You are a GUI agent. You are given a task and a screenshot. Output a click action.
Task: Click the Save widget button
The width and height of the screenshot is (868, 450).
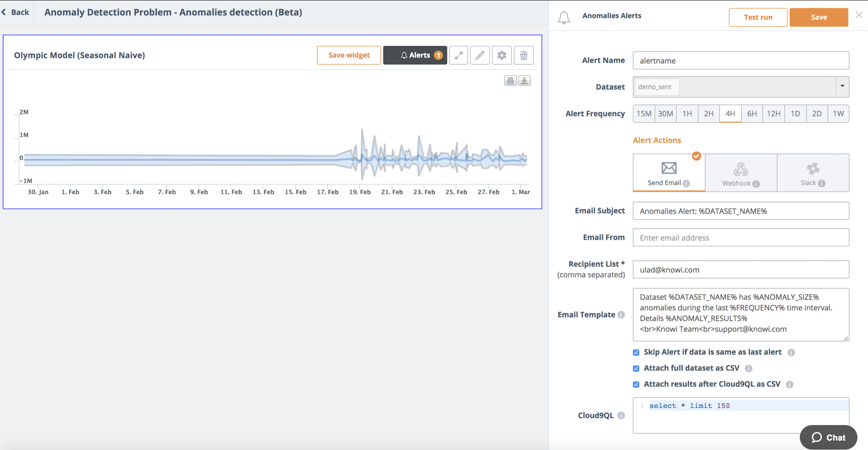349,55
